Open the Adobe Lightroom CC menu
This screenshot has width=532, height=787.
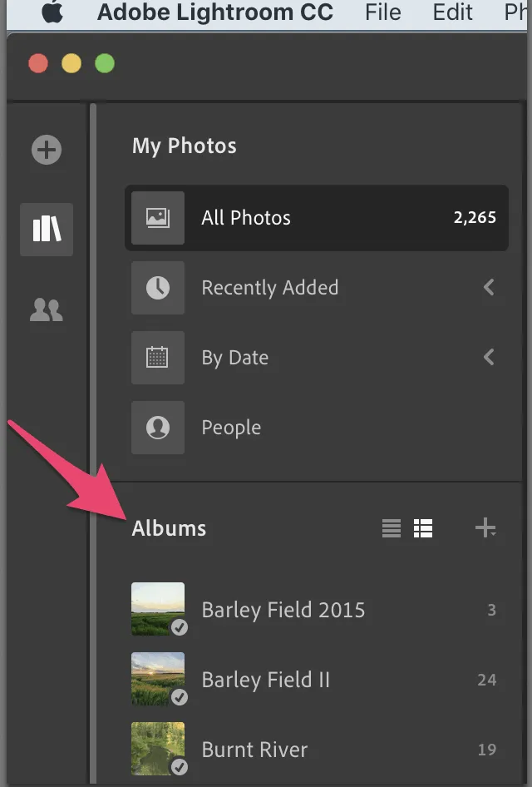tap(215, 12)
